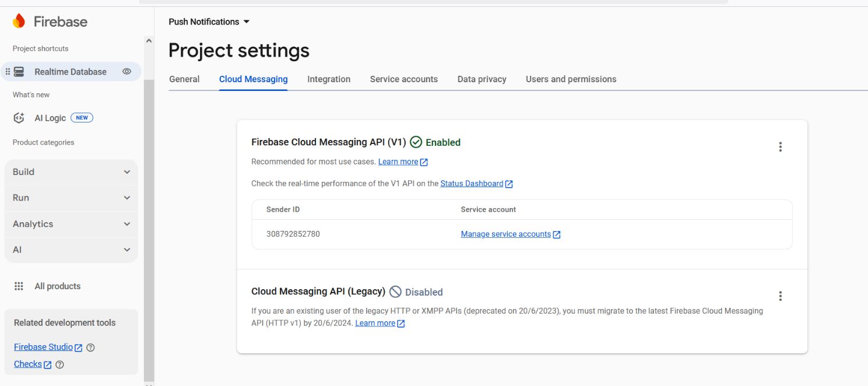The height and width of the screenshot is (386, 868).
Task: Click the green Enabled check icon
Action: pos(416,142)
